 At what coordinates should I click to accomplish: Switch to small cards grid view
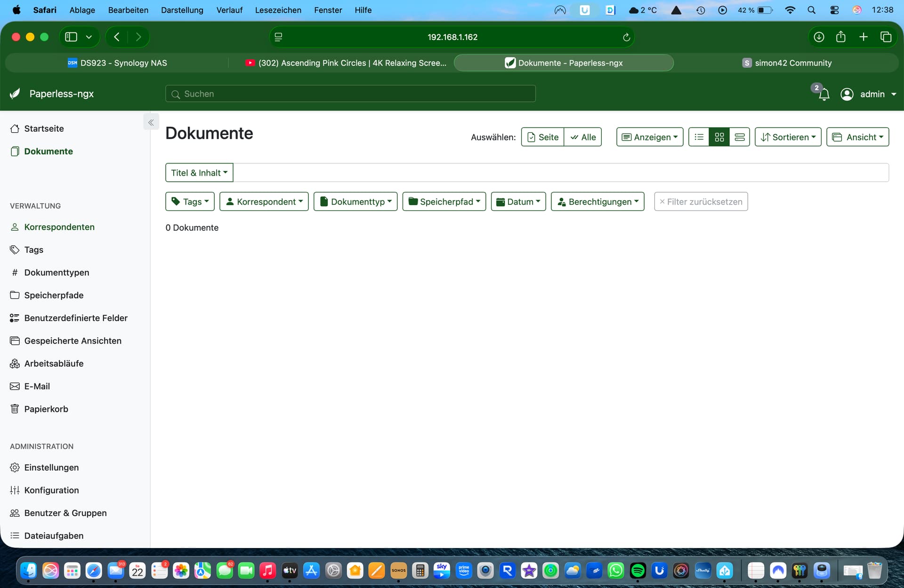tap(719, 137)
